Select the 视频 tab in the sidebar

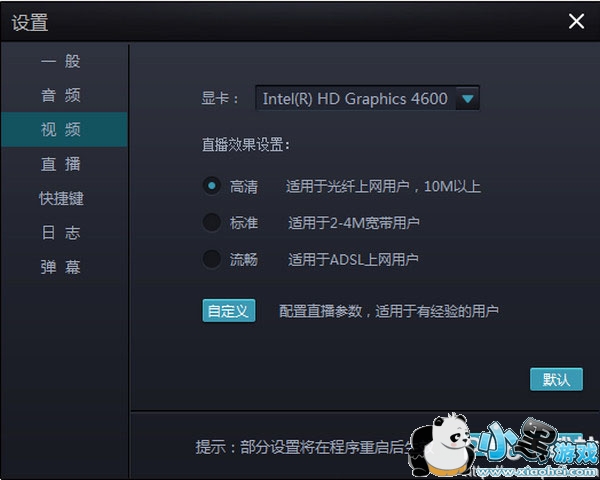[62, 130]
